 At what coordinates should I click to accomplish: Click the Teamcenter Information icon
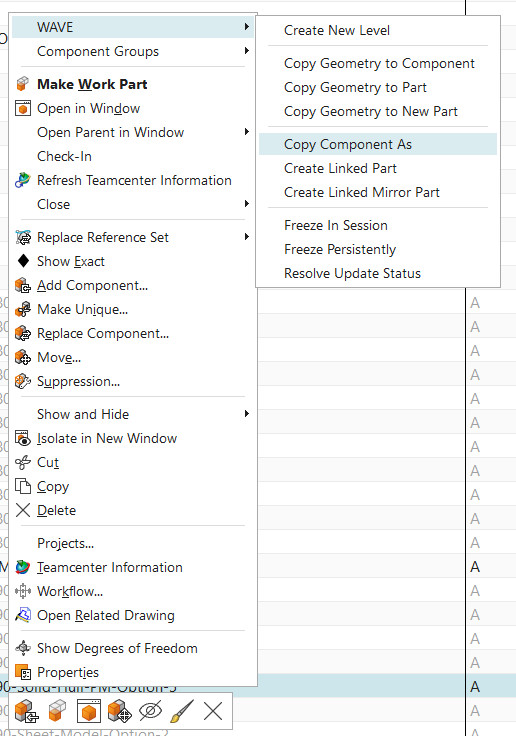23,567
